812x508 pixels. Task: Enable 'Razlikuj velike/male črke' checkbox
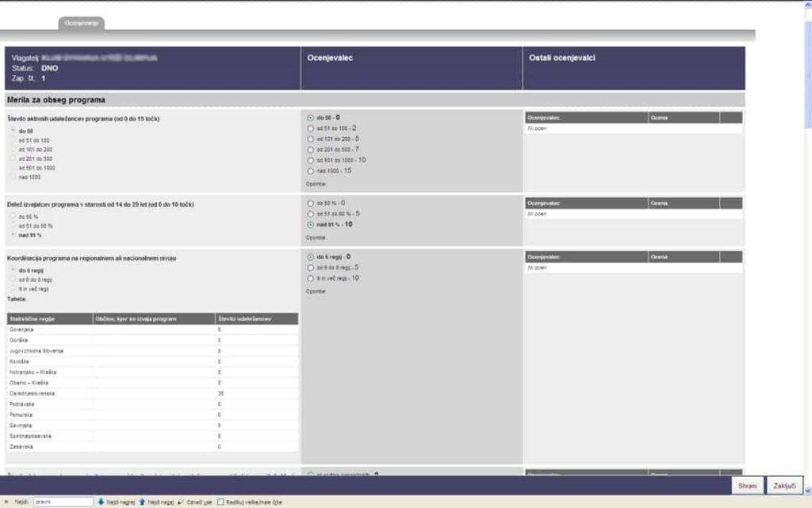coord(221,502)
